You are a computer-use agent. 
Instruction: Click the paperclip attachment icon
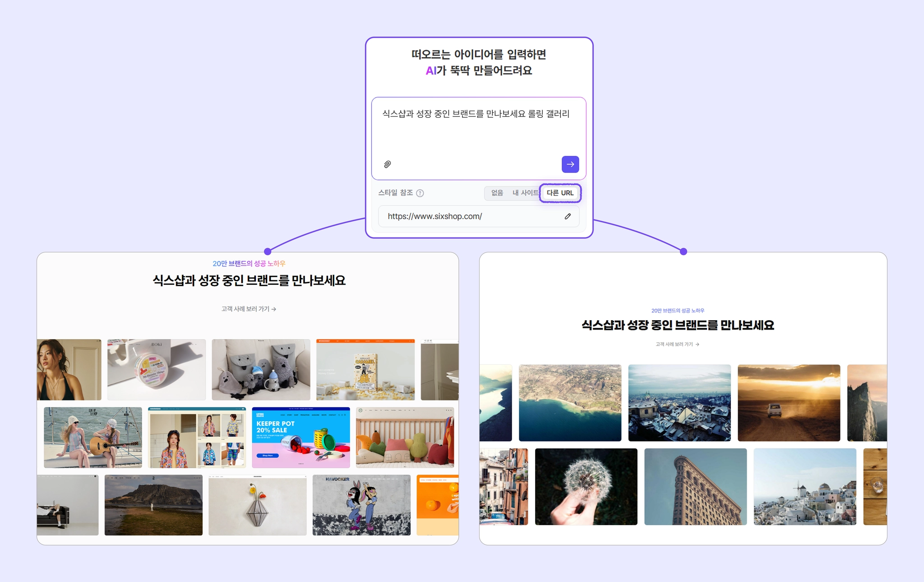click(x=387, y=164)
